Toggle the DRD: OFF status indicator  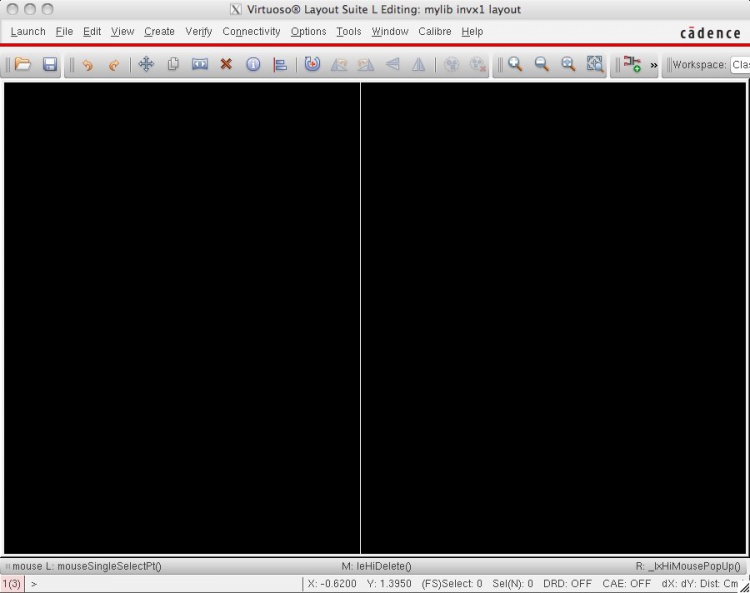pos(567,583)
